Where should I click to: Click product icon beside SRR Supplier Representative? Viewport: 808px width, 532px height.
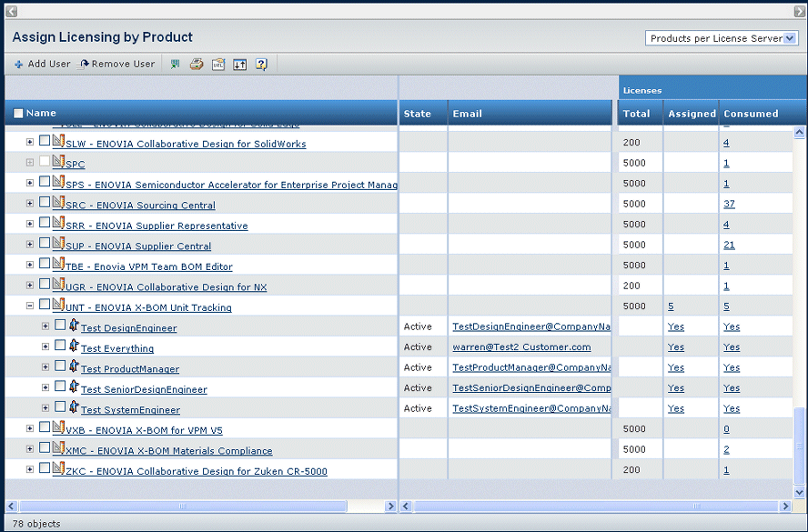tap(59, 223)
